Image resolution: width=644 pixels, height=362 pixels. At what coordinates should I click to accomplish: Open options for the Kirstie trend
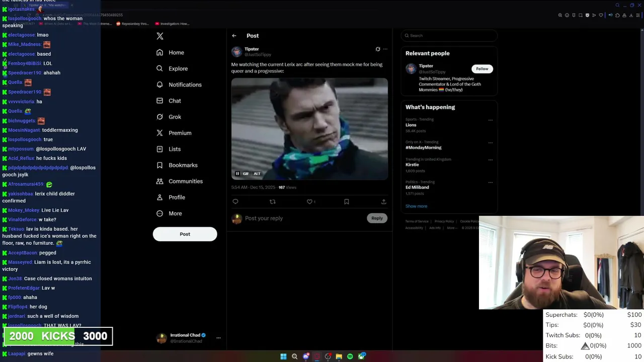491,160
